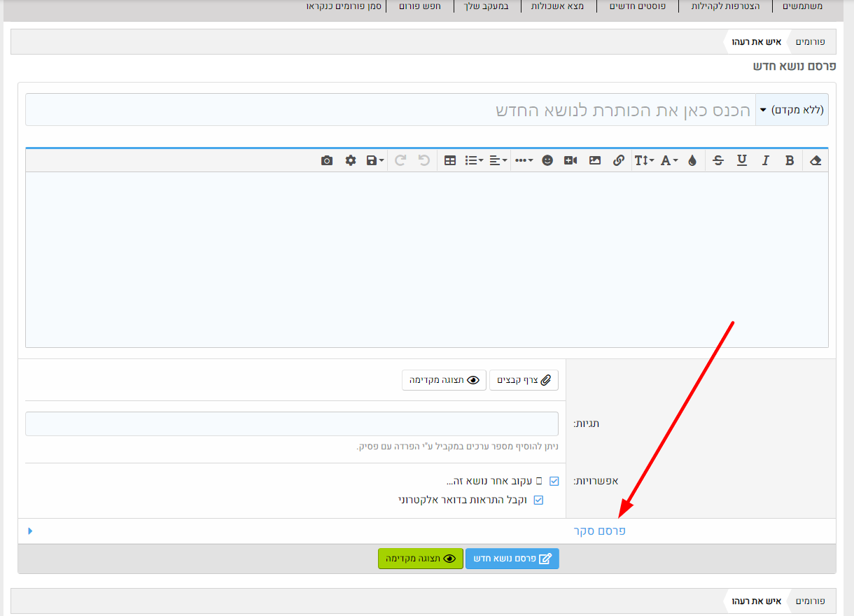This screenshot has width=854, height=616.
Task: Click the eraser remove-formatting icon
Action: tap(815, 160)
